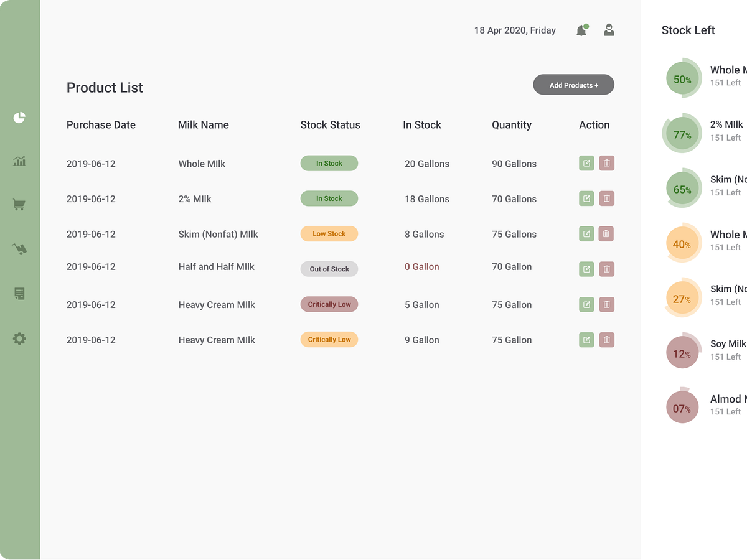
Task: Delete the 2% Milk product row
Action: (x=606, y=198)
